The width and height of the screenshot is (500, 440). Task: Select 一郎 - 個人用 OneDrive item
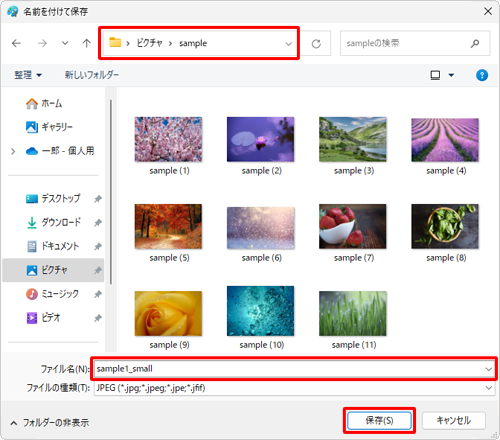[x=60, y=151]
